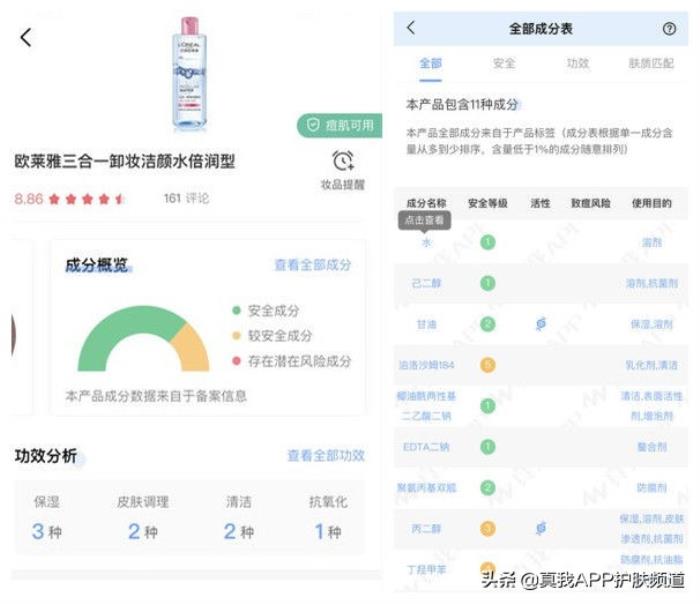Tap the 妆品提醒 alarm clock icon

[343, 161]
